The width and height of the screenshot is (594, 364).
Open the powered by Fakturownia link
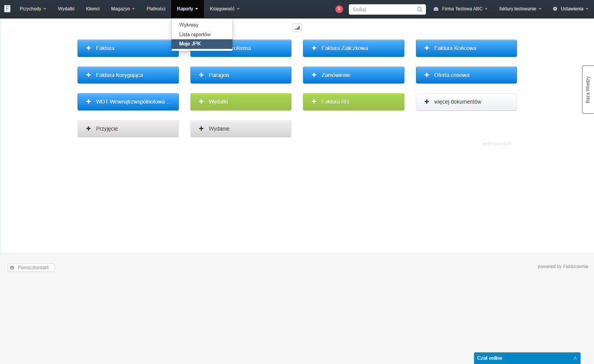coord(563,267)
